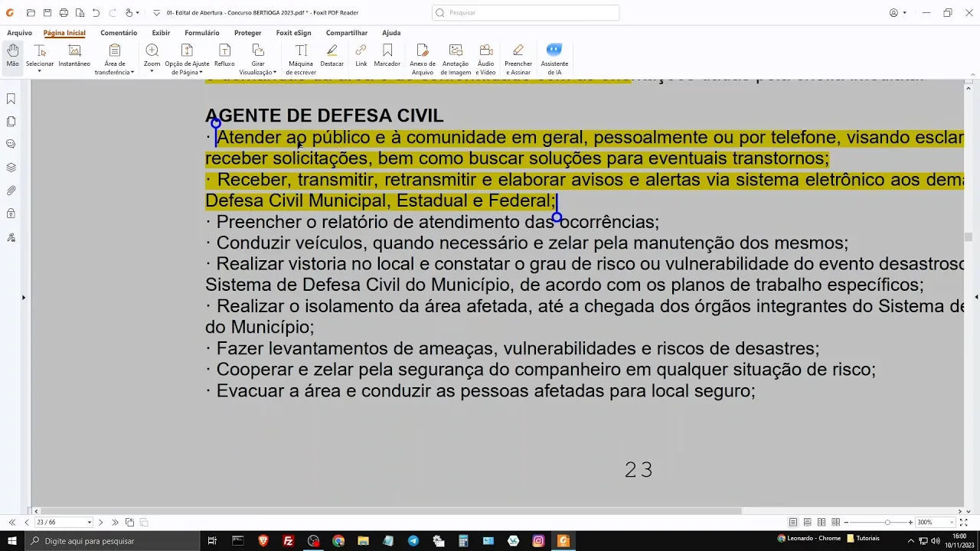Screen dimensions: 980x551
Task: Undo the last action
Action: [x=96, y=13]
